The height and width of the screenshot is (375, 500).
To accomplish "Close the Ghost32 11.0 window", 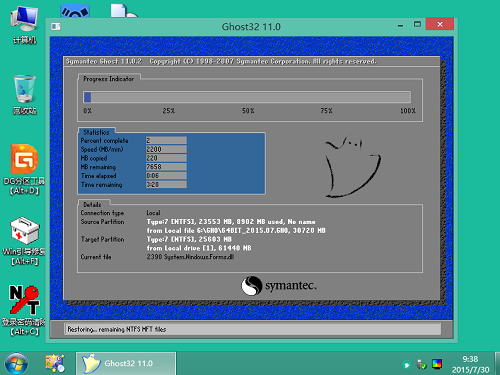I will pos(440,24).
